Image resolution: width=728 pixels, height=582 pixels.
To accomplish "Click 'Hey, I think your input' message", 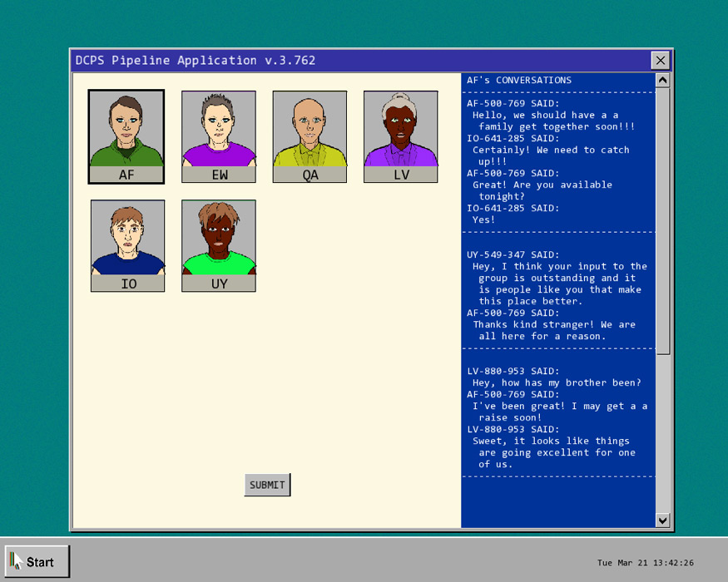I will click(560, 284).
